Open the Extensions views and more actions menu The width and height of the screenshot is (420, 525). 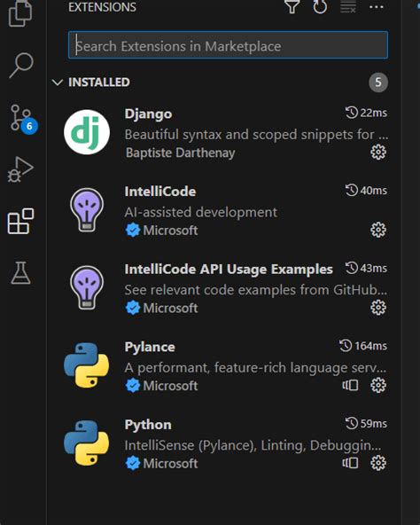click(x=377, y=7)
